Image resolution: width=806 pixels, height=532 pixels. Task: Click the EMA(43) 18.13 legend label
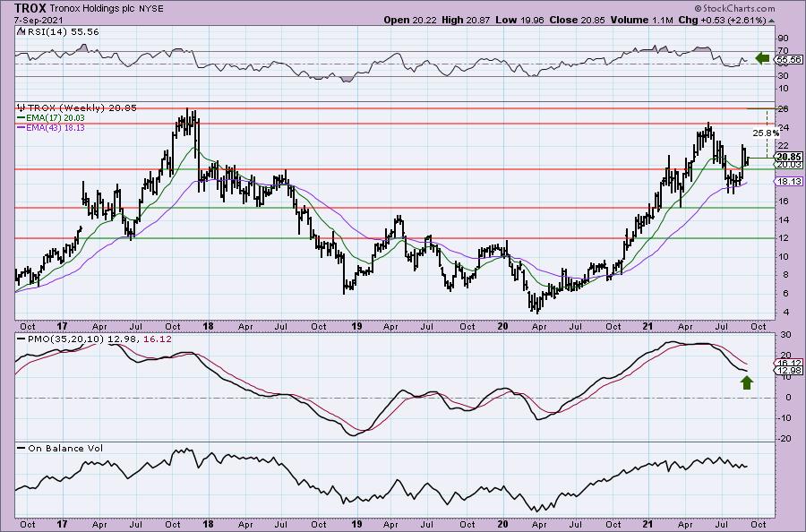pyautogui.click(x=56, y=127)
